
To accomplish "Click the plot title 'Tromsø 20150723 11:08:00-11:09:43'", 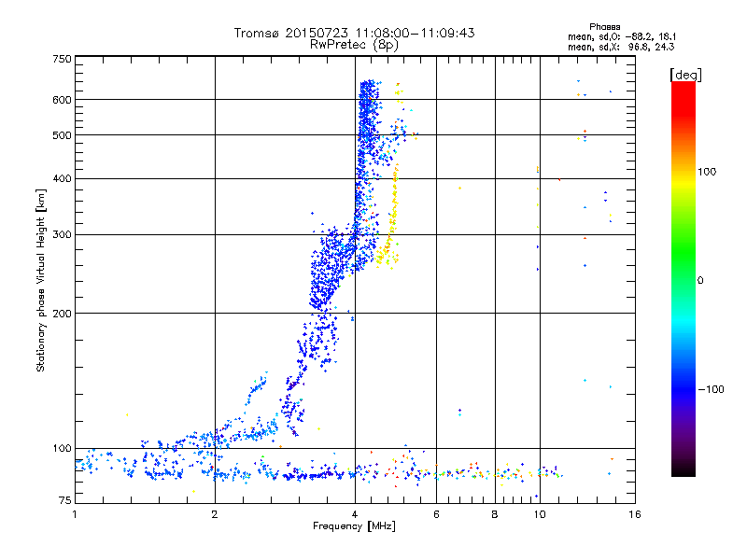I will (x=354, y=33).
